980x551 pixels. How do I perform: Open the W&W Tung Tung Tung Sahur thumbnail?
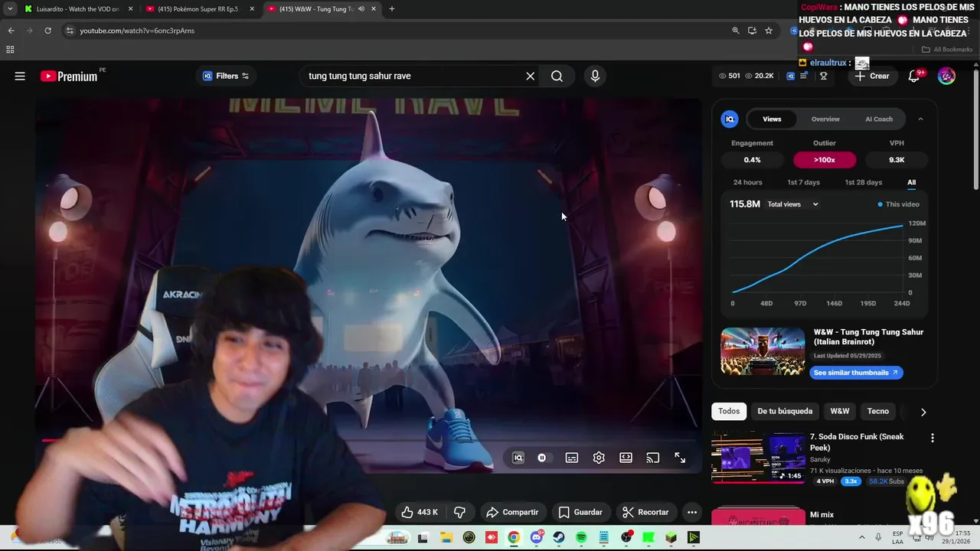pyautogui.click(x=763, y=351)
